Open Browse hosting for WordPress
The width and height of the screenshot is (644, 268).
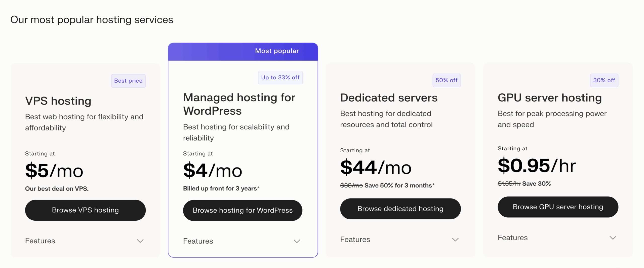pyautogui.click(x=243, y=210)
